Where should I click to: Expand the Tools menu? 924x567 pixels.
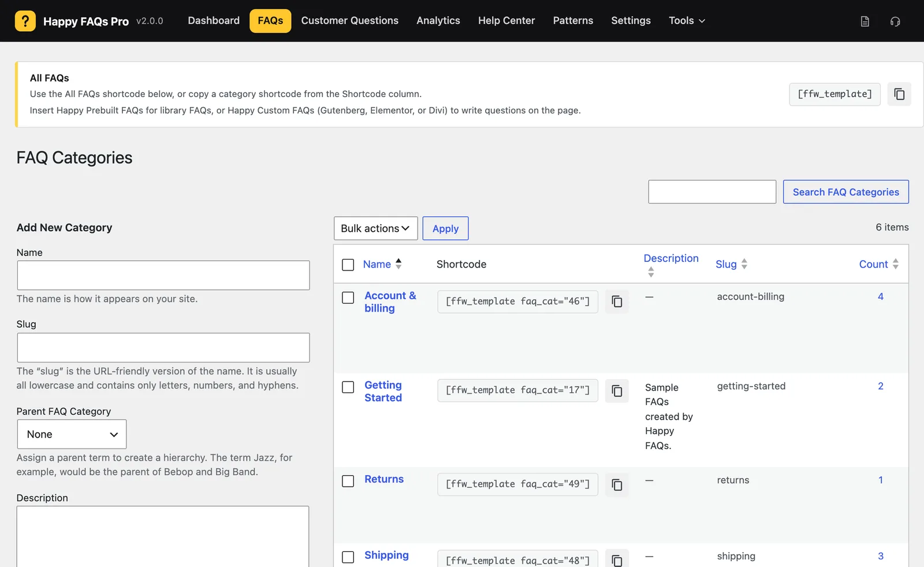click(687, 21)
